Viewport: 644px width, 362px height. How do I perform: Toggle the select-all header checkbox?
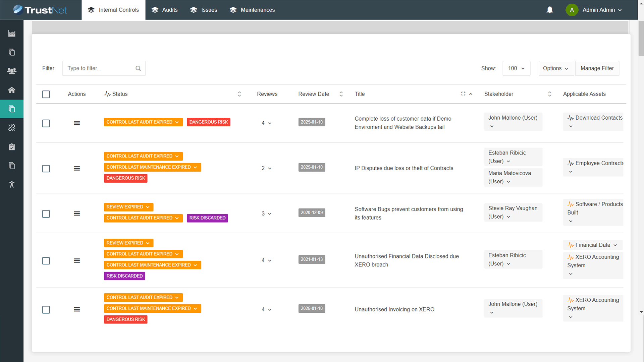(46, 94)
